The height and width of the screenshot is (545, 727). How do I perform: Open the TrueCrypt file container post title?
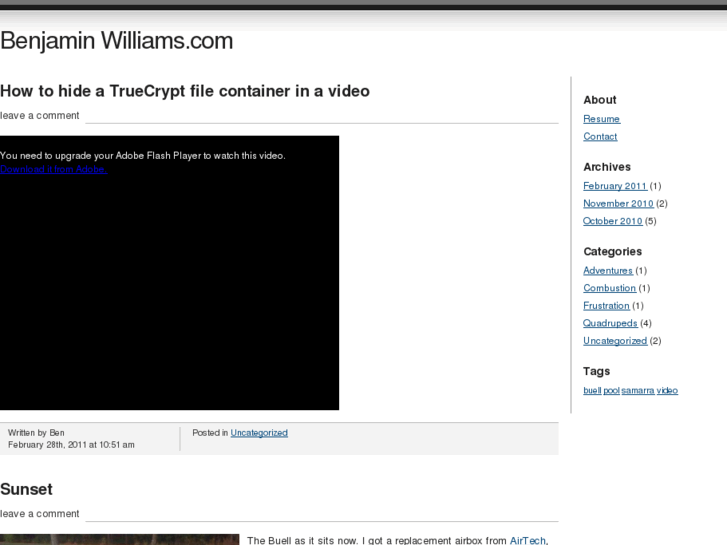pyautogui.click(x=185, y=91)
